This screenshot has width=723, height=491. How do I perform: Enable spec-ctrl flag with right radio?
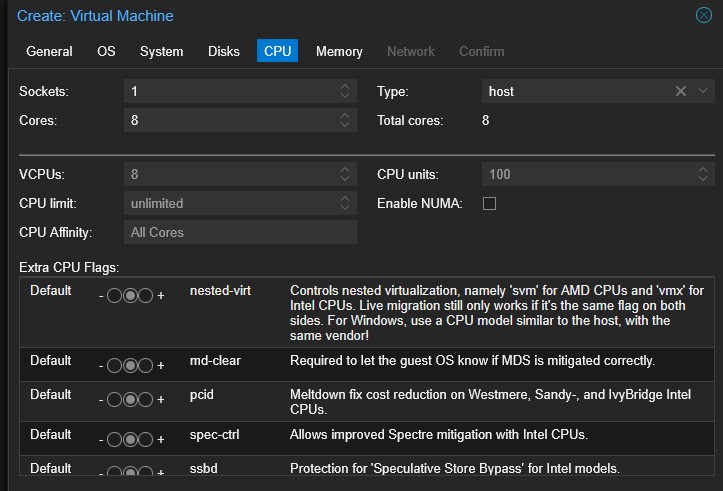point(146,439)
